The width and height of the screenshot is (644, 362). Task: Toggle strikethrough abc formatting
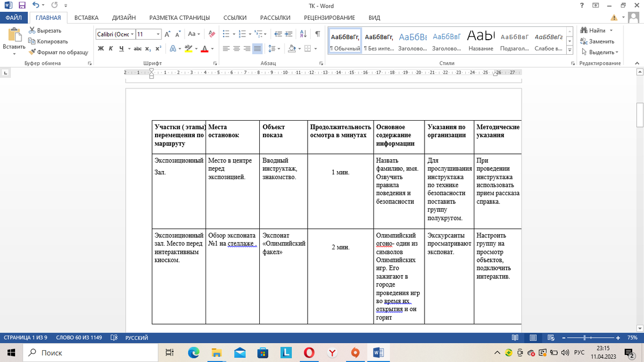coord(137,48)
